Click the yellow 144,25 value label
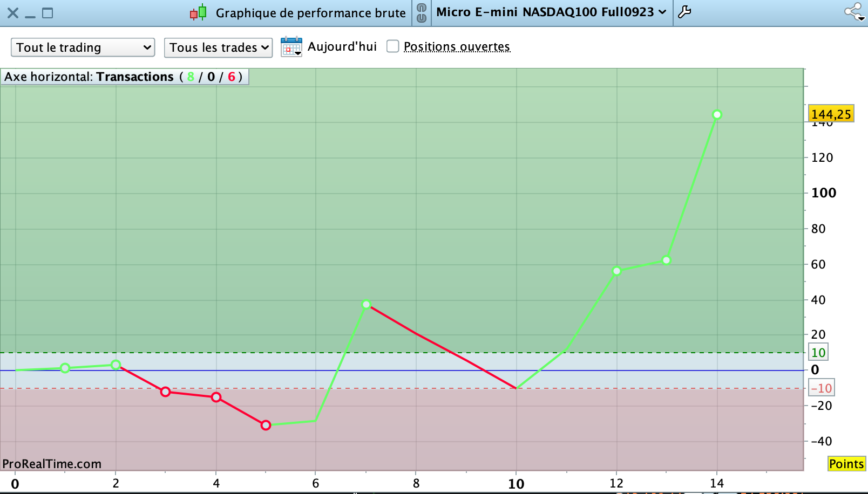Screen dimensions: 868x494 (831, 114)
